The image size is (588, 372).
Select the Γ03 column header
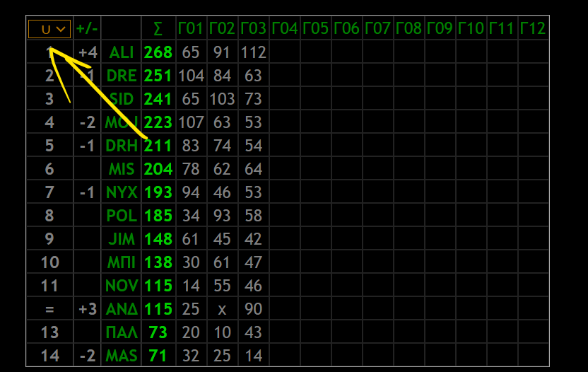click(253, 29)
